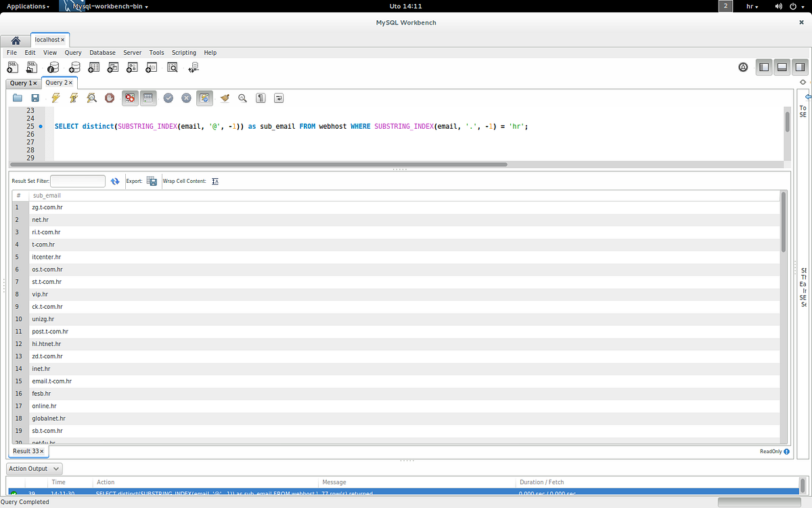
Task: Open the home screen tab
Action: [x=15, y=40]
